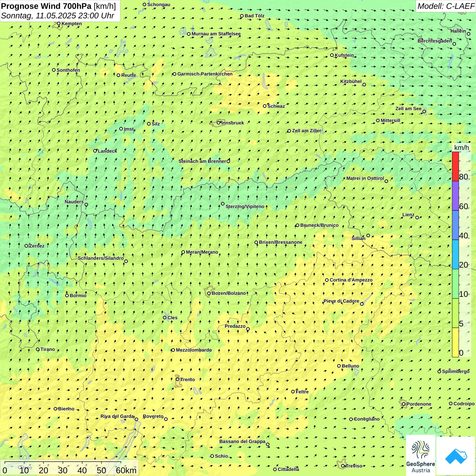Viewport: 476px width, 476px height.
Task: Click the Treviso label
Action: (x=354, y=466)
